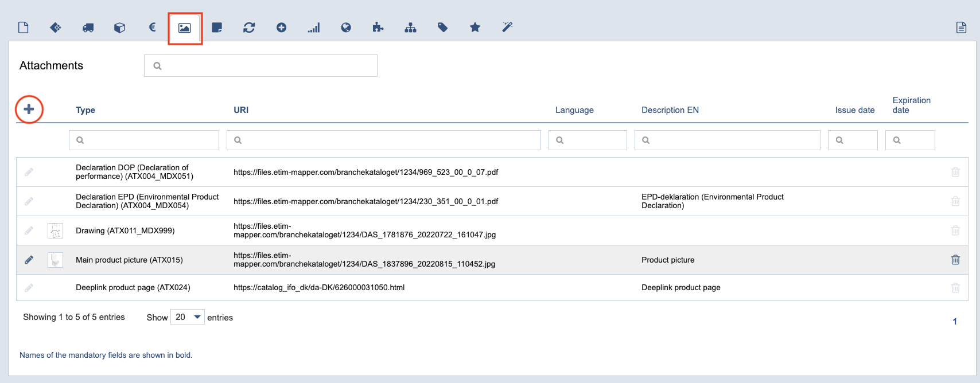Viewport: 980px width, 383px height.
Task: Open the Drawing row thumbnail
Action: coord(55,230)
